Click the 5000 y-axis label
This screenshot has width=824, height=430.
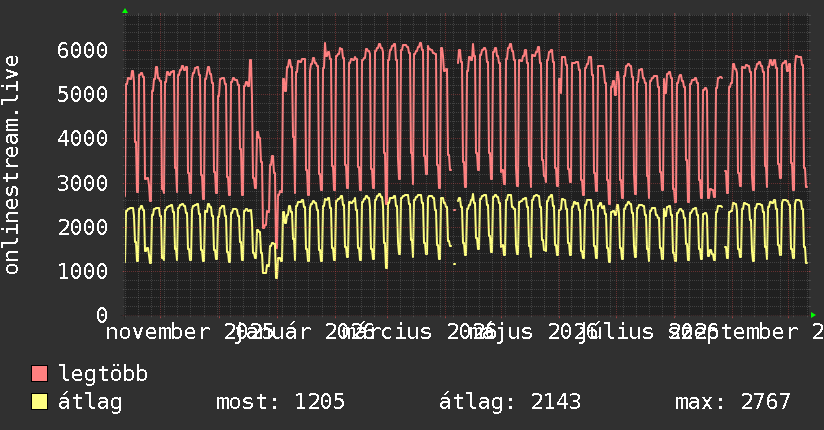[x=83, y=95]
